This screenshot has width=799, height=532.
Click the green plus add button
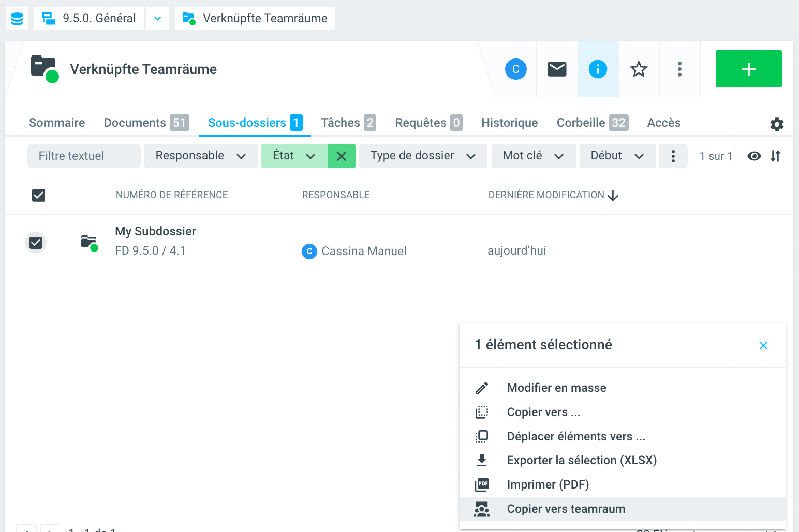click(748, 69)
